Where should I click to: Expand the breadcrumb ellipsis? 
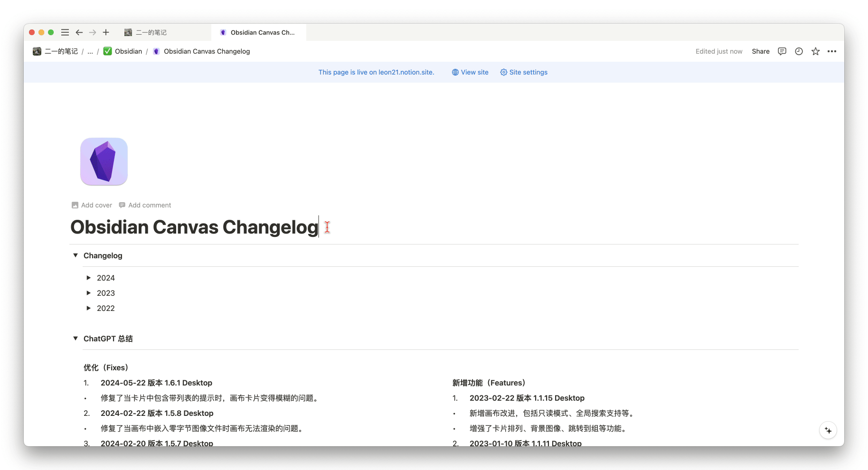[x=90, y=51]
